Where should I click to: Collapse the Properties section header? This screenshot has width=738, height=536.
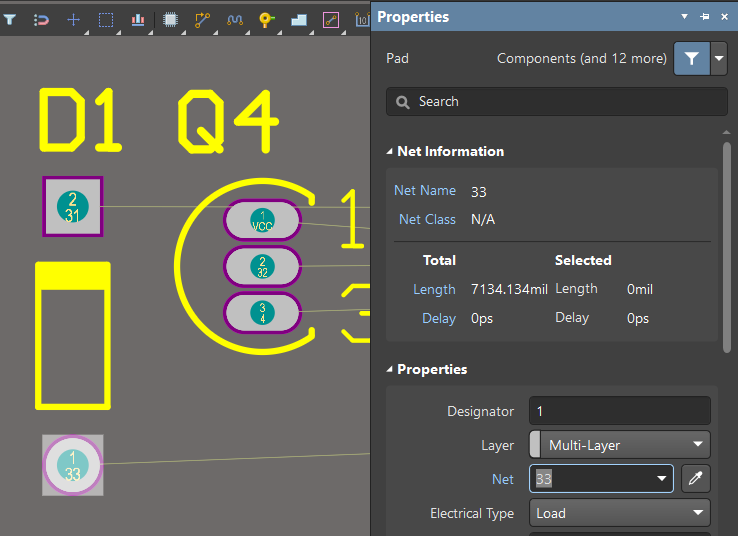pos(390,370)
